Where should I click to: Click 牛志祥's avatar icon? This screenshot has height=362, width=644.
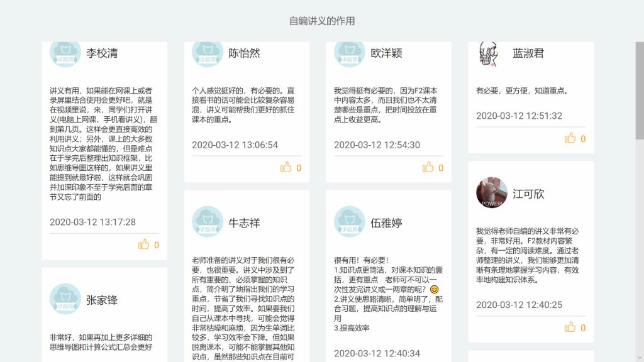click(x=208, y=222)
